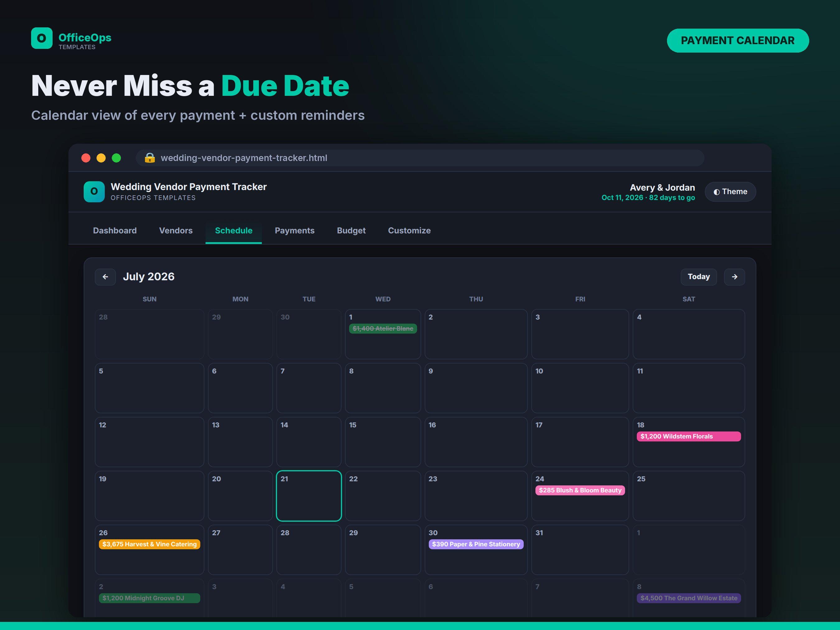This screenshot has height=630, width=840.
Task: Click the tracker app logo icon
Action: 94,191
